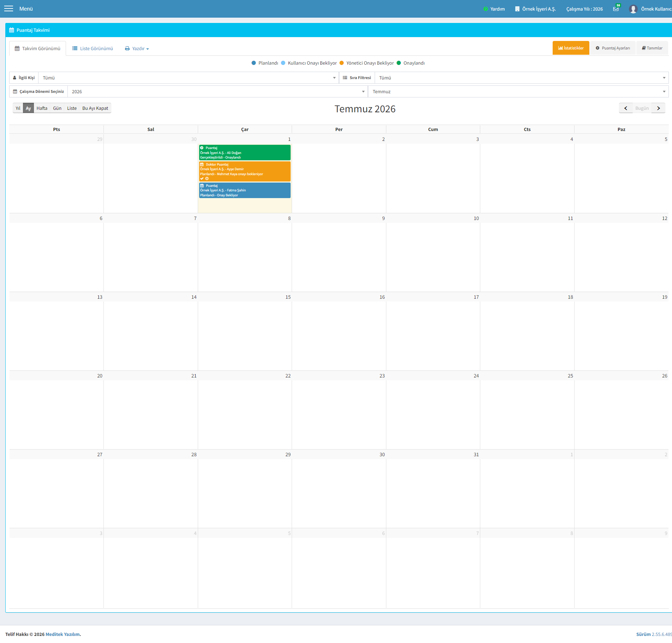Image resolution: width=672 pixels, height=643 pixels.
Task: Click the user avatar icon
Action: [x=633, y=9]
